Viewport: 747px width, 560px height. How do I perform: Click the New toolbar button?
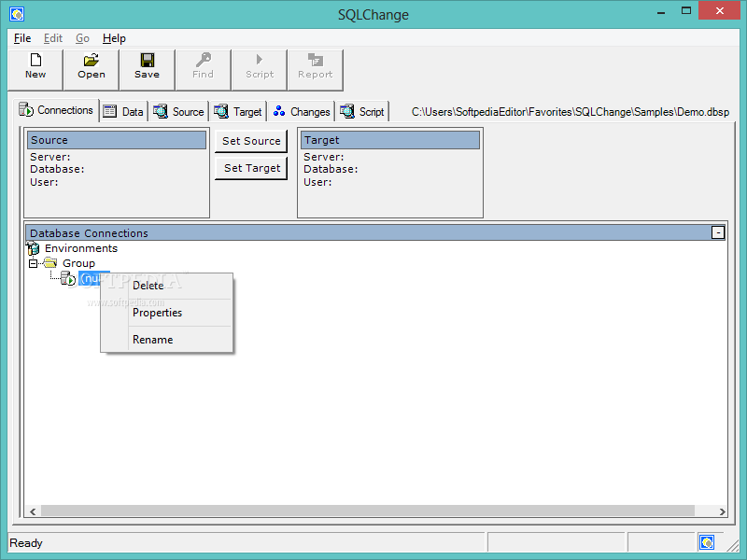(x=35, y=69)
